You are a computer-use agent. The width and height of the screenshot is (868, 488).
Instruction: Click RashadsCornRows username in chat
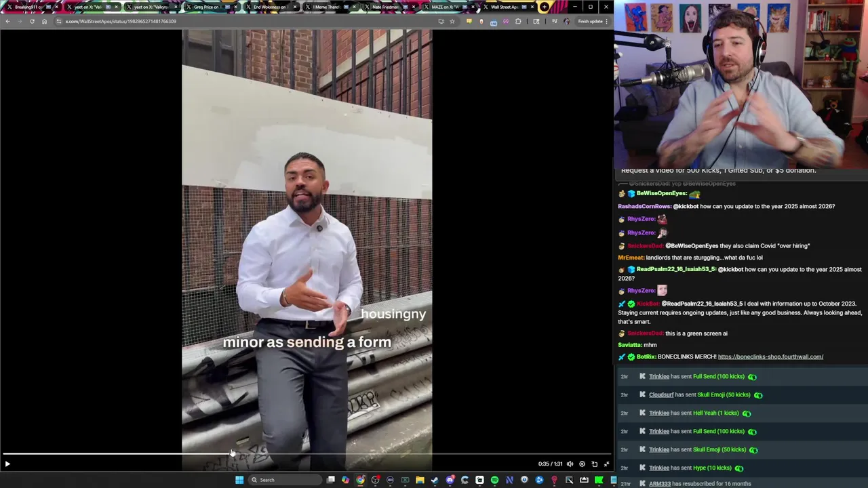644,206
